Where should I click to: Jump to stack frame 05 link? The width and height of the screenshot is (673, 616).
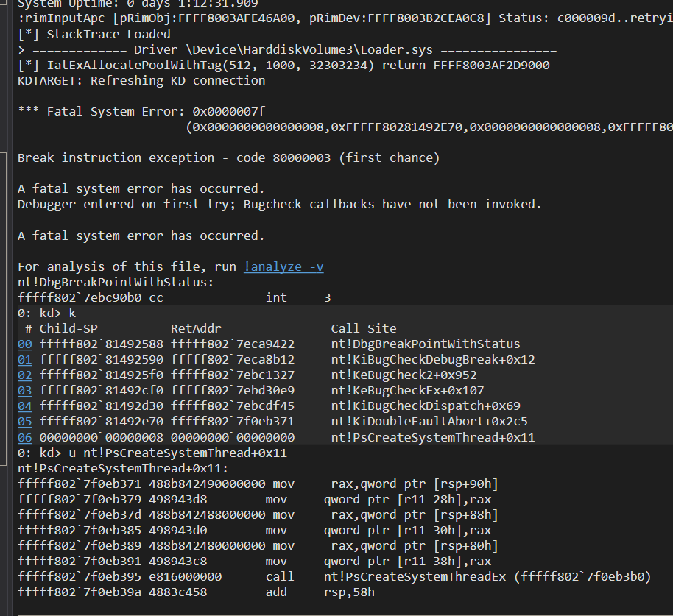(25, 422)
